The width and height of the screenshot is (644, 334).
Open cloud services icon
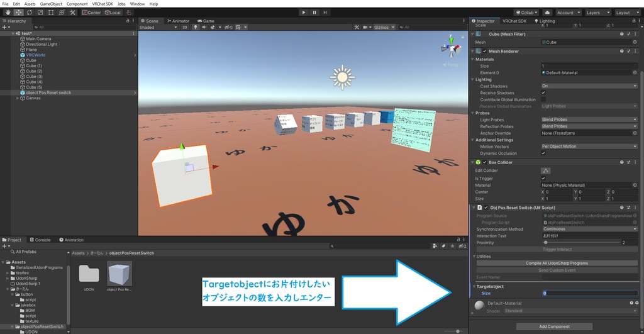pos(547,13)
